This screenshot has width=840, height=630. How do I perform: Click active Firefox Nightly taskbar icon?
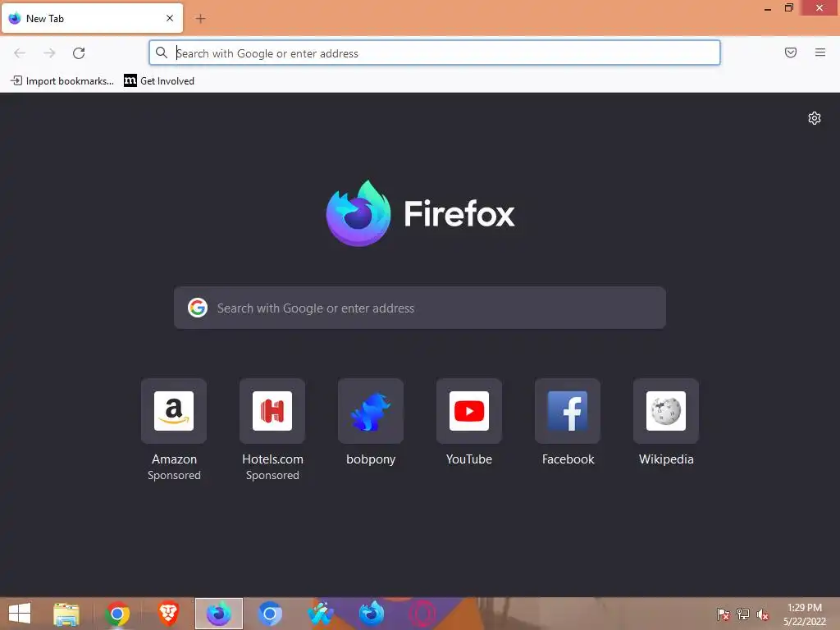219,614
